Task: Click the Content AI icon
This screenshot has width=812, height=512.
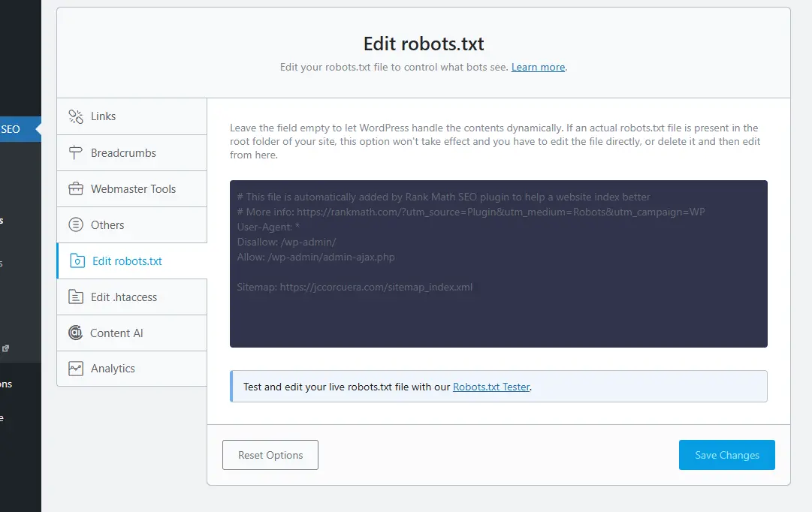Action: (x=75, y=333)
